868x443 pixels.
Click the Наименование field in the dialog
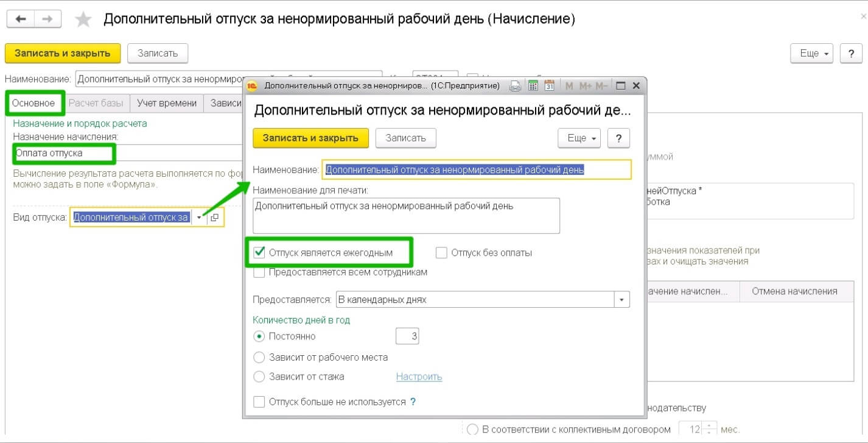pyautogui.click(x=477, y=170)
